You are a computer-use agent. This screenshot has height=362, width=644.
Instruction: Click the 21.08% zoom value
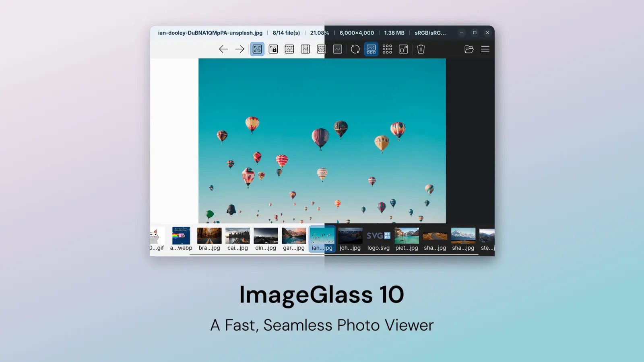click(320, 33)
